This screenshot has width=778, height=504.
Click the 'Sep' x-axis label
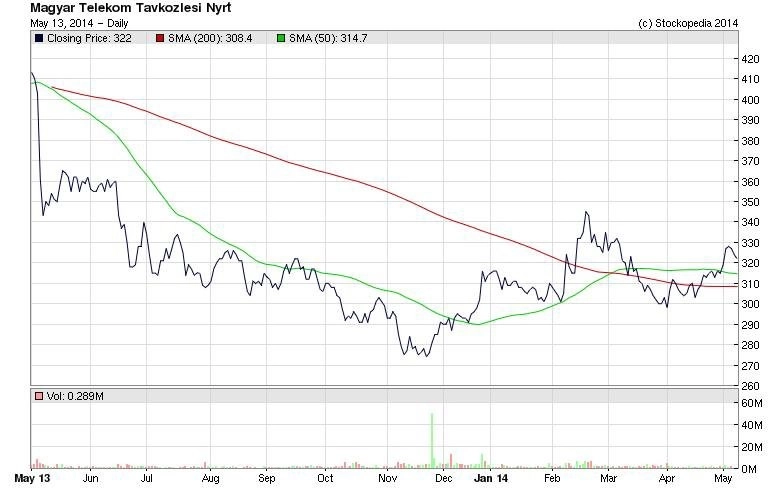[266, 479]
